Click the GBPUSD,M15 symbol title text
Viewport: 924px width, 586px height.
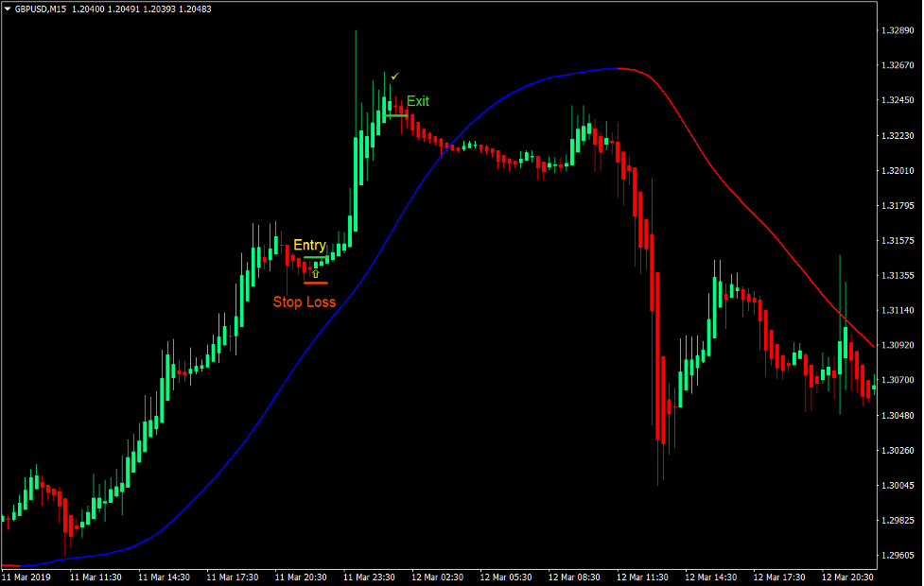point(41,9)
